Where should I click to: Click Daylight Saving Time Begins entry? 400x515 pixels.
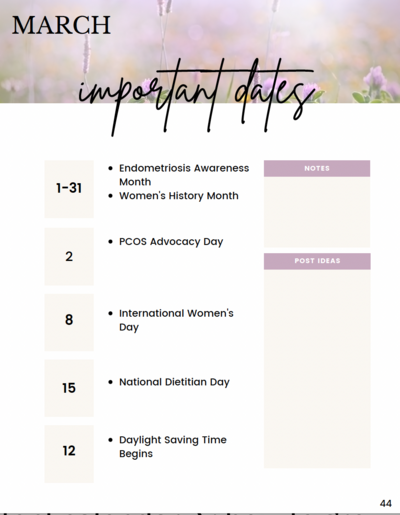(x=173, y=447)
